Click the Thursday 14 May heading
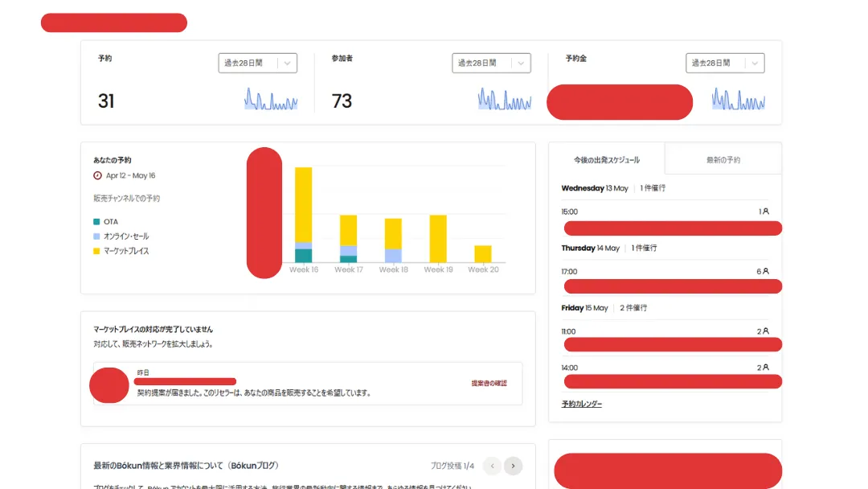The height and width of the screenshot is (489, 868). 590,248
